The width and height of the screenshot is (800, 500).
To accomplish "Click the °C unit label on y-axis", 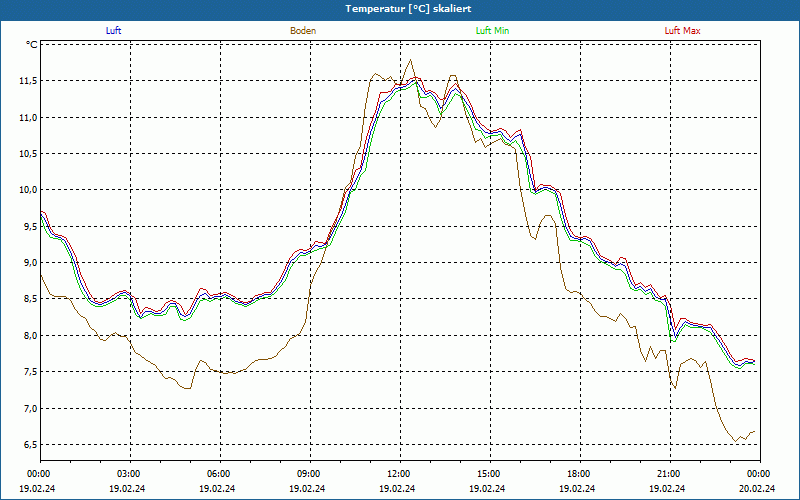I will click(31, 45).
